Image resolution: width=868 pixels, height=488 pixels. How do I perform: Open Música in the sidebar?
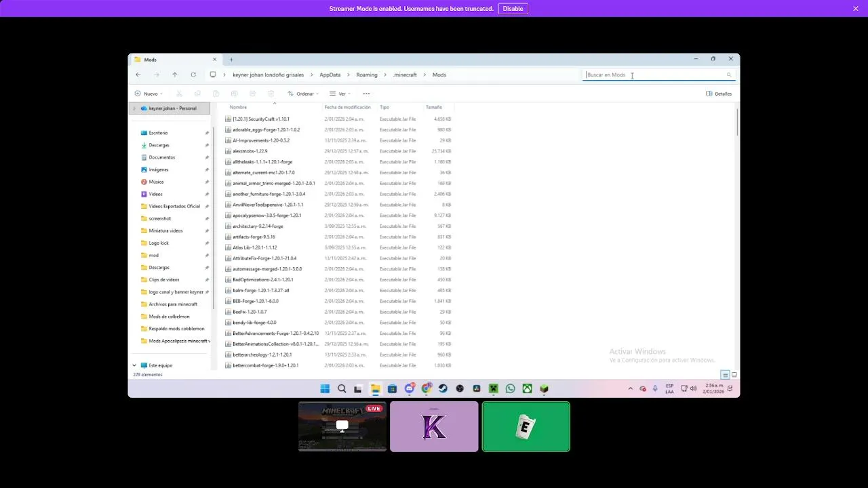point(156,182)
